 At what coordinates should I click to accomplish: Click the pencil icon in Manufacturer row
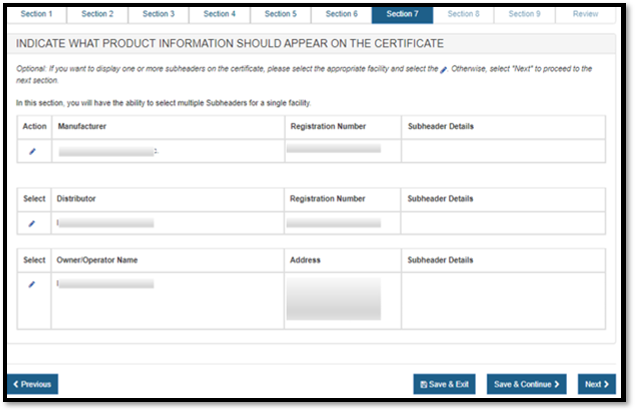32,151
